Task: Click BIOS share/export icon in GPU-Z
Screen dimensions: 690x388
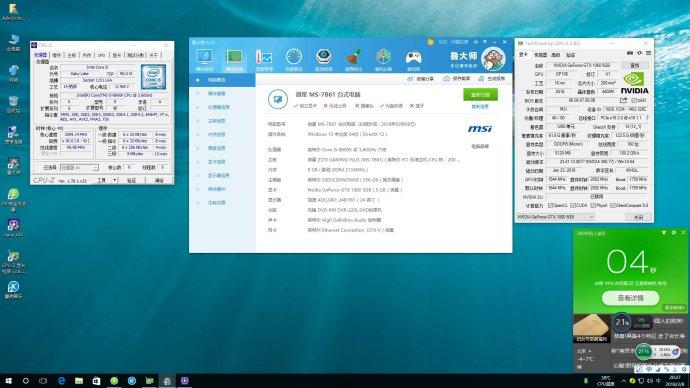Action: [624, 101]
